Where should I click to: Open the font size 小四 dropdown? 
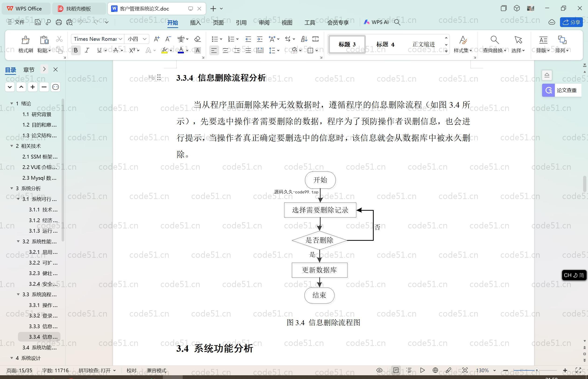pos(145,39)
